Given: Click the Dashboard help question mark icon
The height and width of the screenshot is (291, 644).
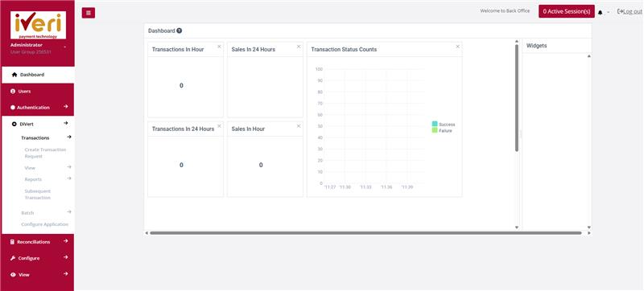Looking at the screenshot, I should click(x=179, y=31).
